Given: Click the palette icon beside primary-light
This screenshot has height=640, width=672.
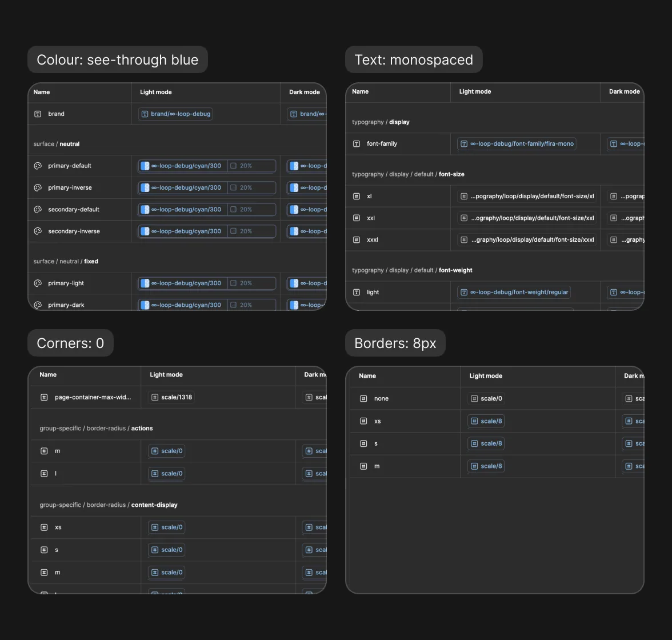Looking at the screenshot, I should 38,283.
